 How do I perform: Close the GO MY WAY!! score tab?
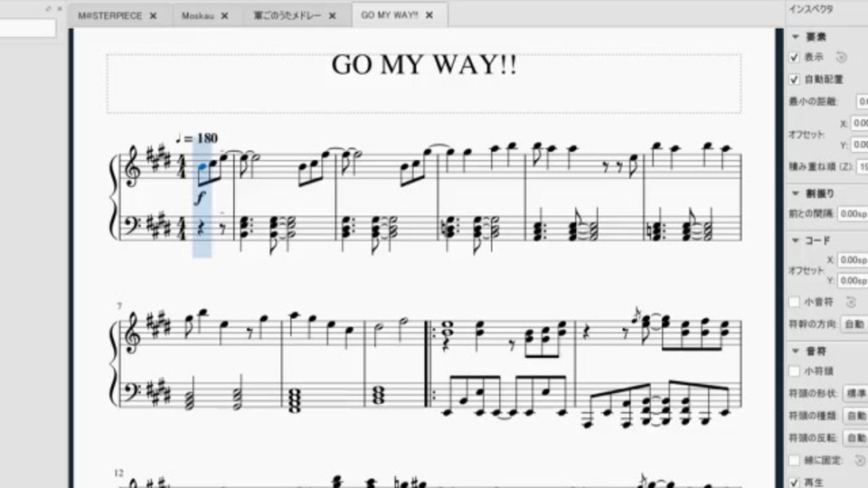pyautogui.click(x=429, y=15)
